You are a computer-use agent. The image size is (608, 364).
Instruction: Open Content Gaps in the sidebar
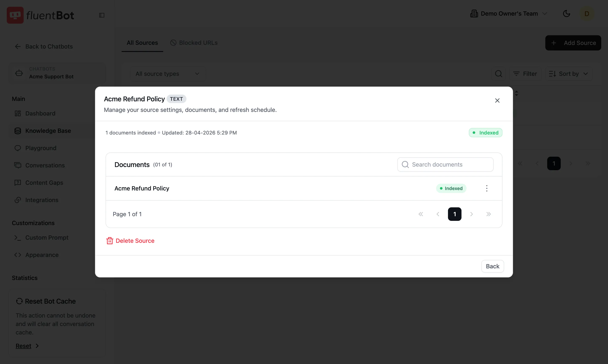tap(39, 183)
